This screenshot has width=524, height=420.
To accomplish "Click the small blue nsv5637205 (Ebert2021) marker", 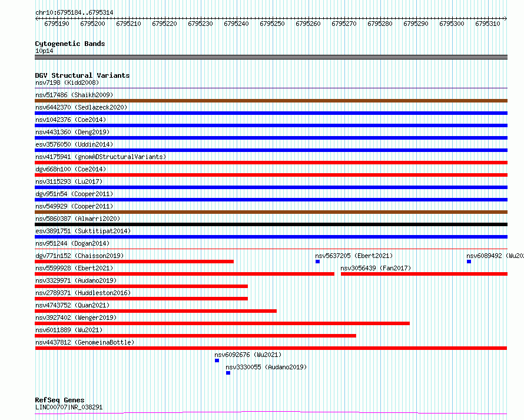I will click(x=317, y=262).
